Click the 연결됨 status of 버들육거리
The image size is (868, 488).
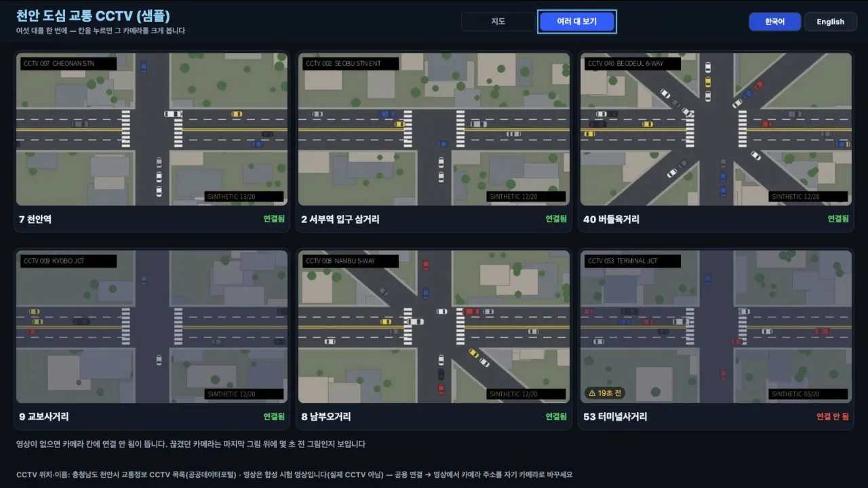(x=838, y=220)
